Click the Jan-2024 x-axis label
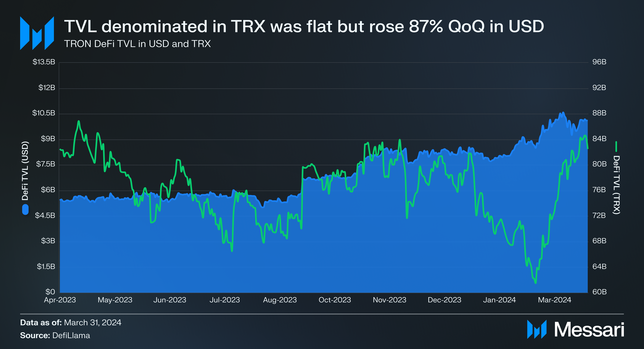Screen dimensions: 644x349 click(499, 300)
